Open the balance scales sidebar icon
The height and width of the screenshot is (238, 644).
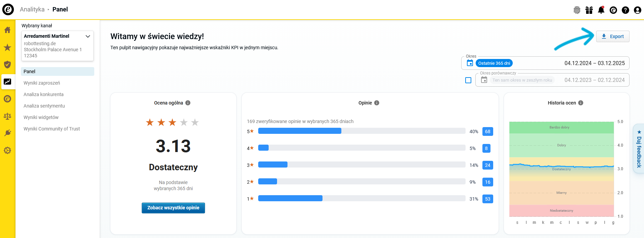[7, 116]
